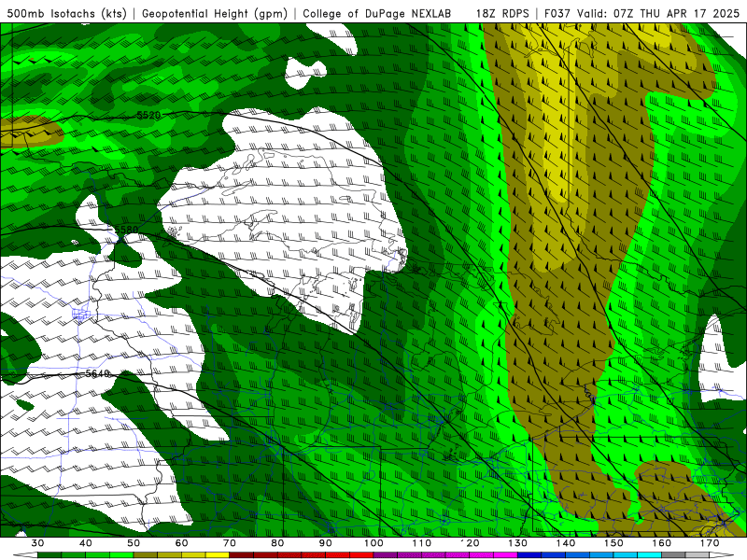Click the 'F037 Valid: 07Z THU APR 17 2025' text
747x560 pixels.
pos(641,13)
